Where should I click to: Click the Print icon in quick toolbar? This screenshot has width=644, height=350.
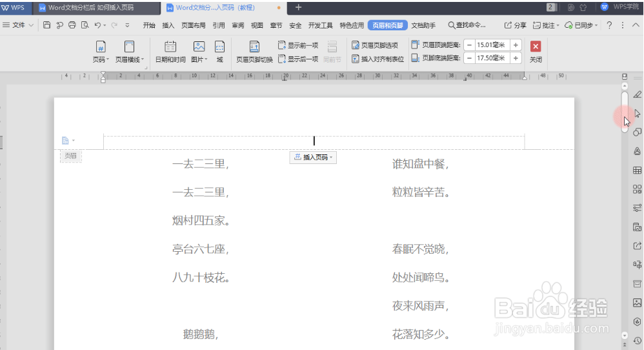(x=72, y=25)
